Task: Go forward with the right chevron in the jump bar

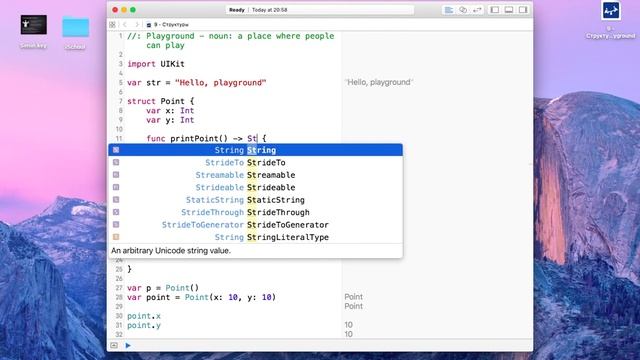Action: point(137,25)
